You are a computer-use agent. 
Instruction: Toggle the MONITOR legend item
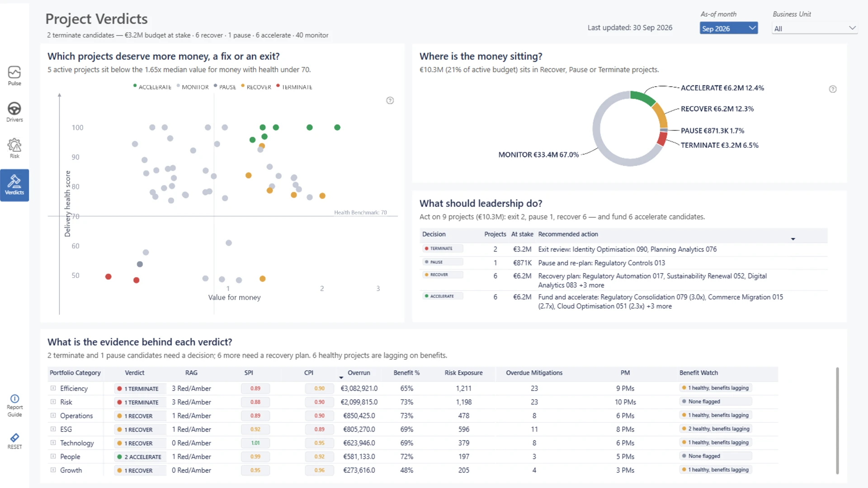(x=193, y=87)
